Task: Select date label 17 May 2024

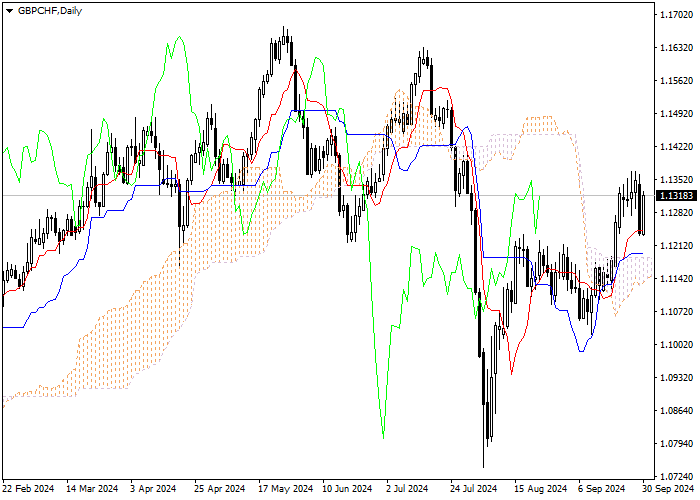Action: [286, 489]
